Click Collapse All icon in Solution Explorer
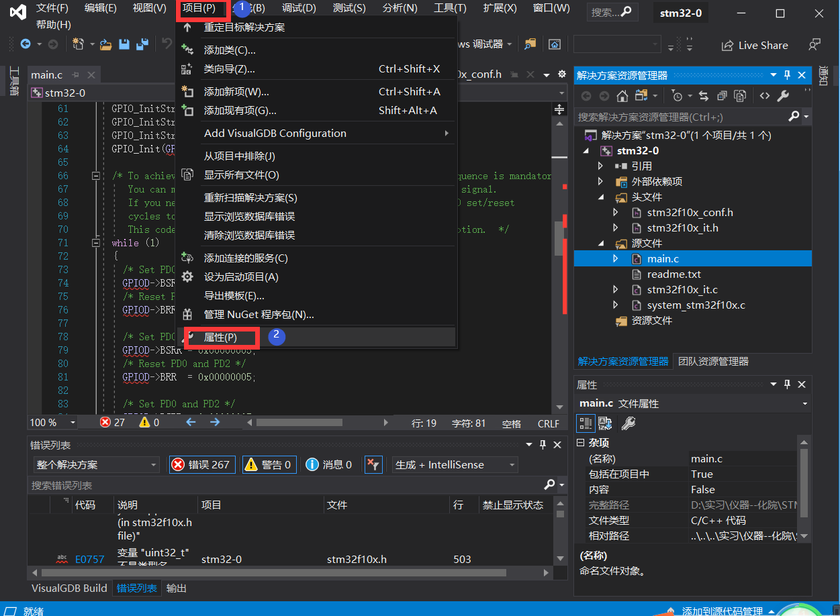This screenshot has width=840, height=616. coord(721,96)
